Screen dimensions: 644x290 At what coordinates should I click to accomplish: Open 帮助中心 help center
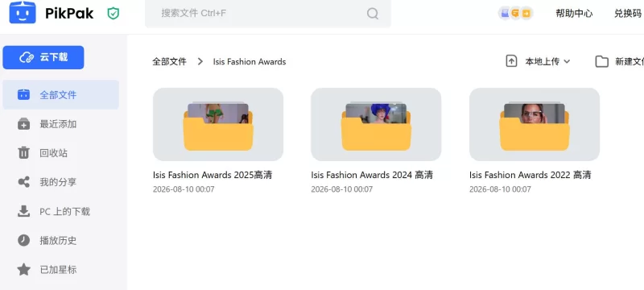point(574,14)
